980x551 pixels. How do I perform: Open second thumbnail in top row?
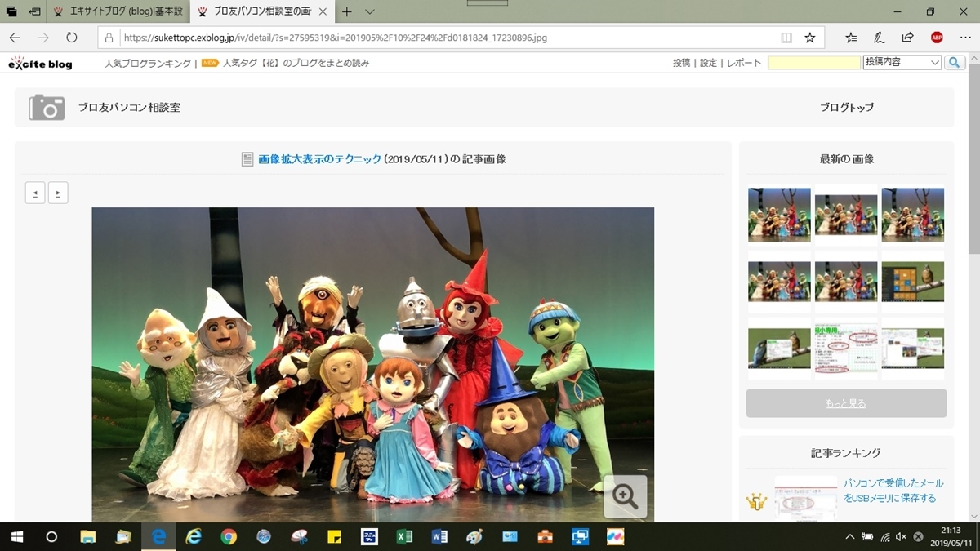(846, 215)
